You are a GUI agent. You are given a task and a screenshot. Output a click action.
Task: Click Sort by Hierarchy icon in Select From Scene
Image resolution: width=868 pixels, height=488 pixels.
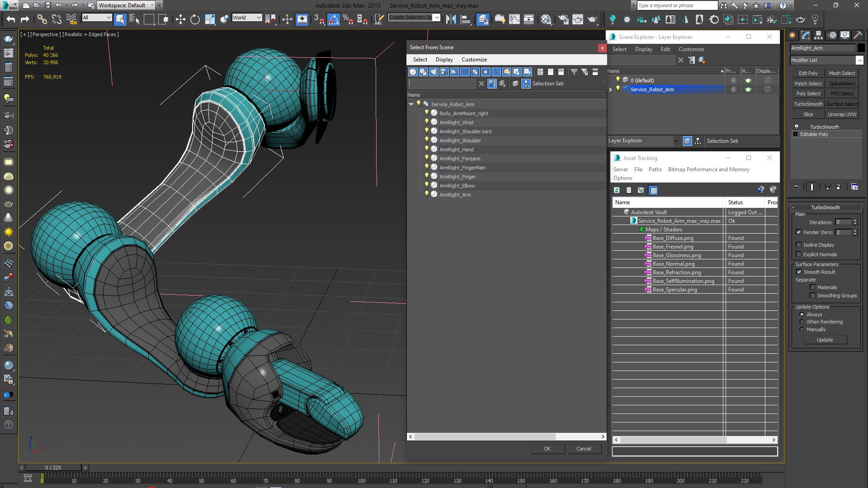526,84
